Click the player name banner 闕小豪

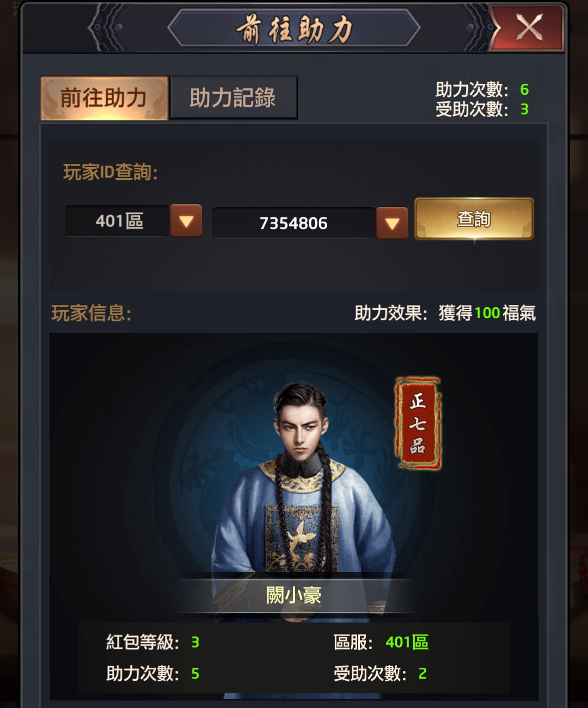coord(294,595)
